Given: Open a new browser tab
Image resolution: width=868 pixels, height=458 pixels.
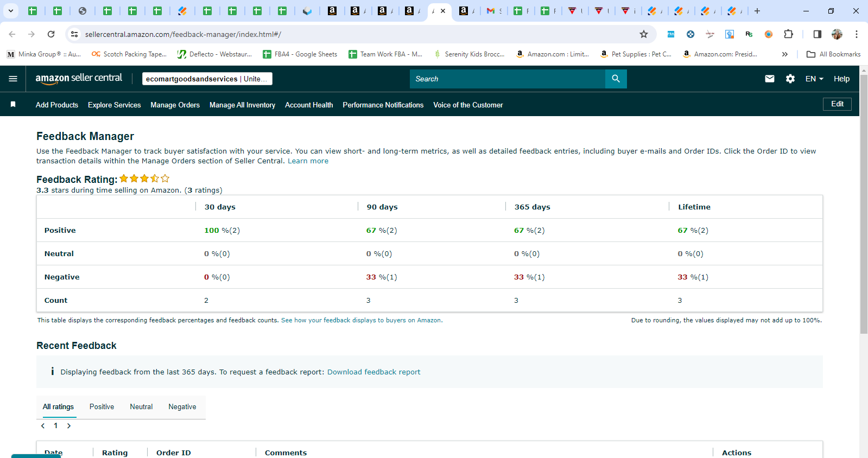Looking at the screenshot, I should click(757, 11).
